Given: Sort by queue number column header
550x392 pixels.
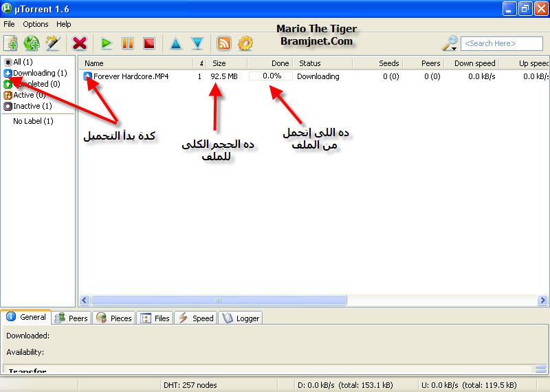Looking at the screenshot, I should [x=200, y=63].
